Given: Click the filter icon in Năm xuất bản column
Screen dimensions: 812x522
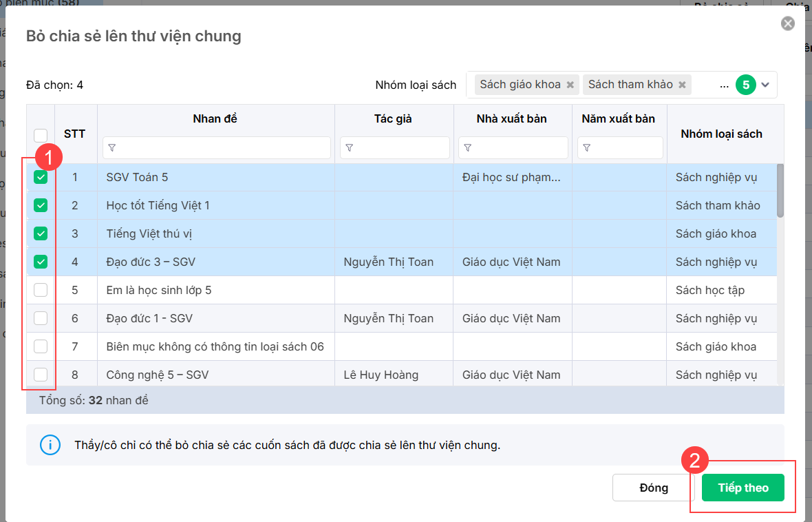Looking at the screenshot, I should (587, 147).
